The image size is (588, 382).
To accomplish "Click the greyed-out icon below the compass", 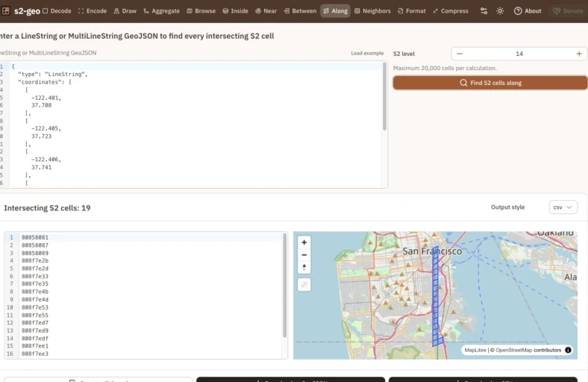I will 304,285.
